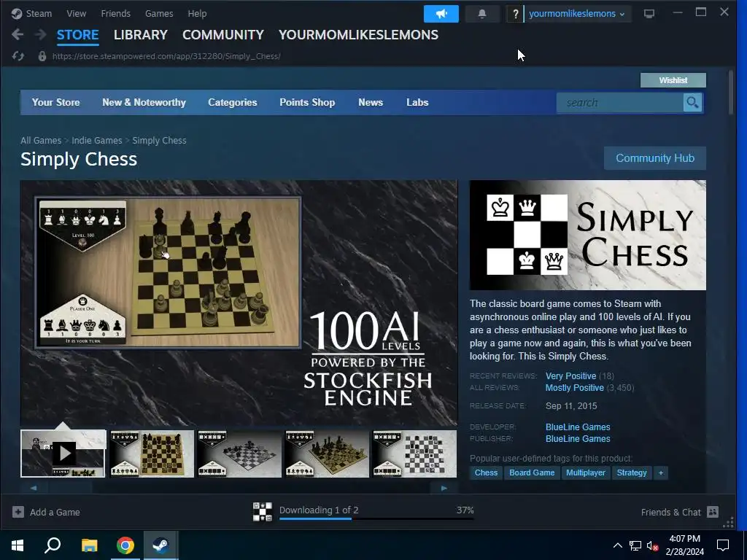Open publisher BlueLine Games link

pos(578,438)
